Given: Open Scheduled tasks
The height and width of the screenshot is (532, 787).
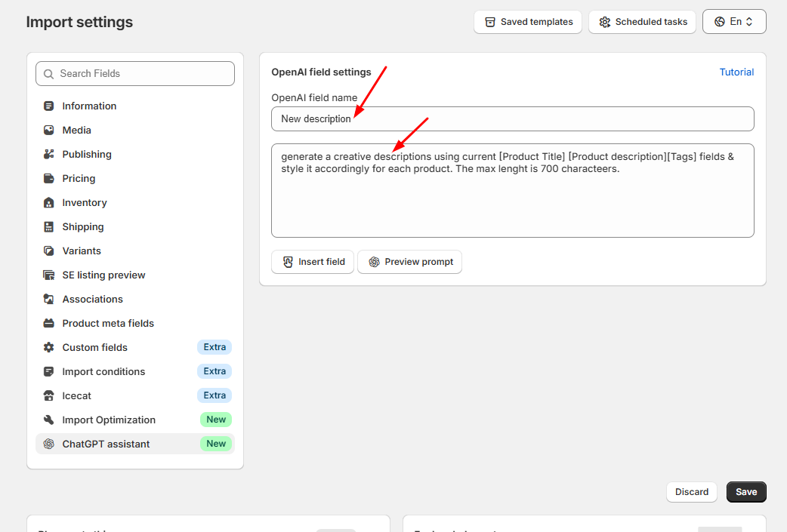Looking at the screenshot, I should coord(642,22).
